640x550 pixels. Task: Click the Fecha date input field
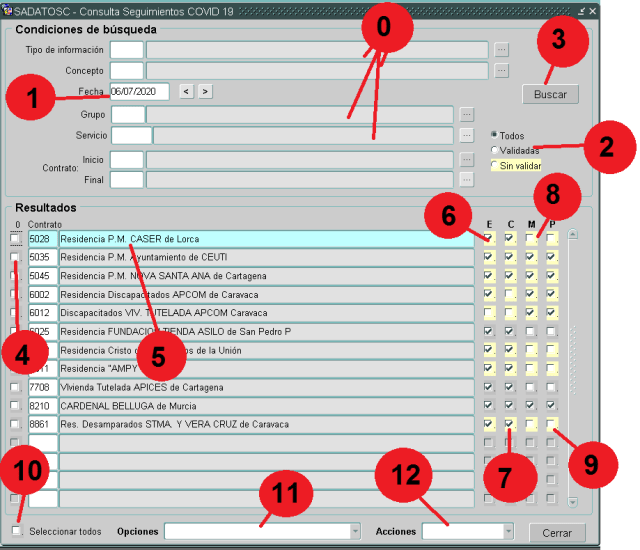[139, 91]
